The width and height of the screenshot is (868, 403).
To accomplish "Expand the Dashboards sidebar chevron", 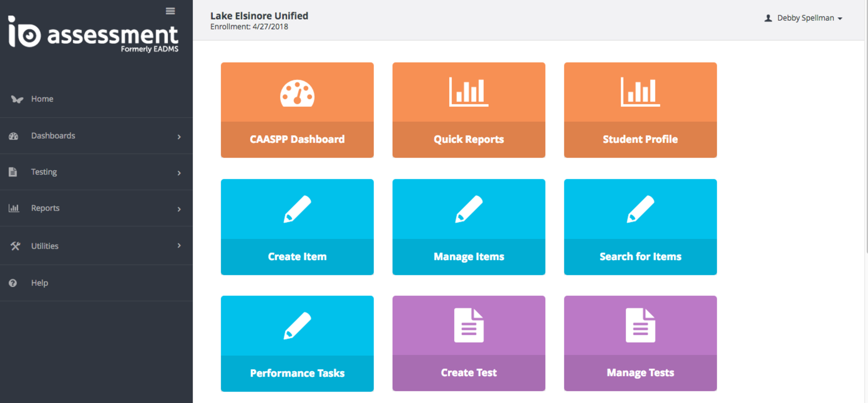I will click(x=179, y=136).
